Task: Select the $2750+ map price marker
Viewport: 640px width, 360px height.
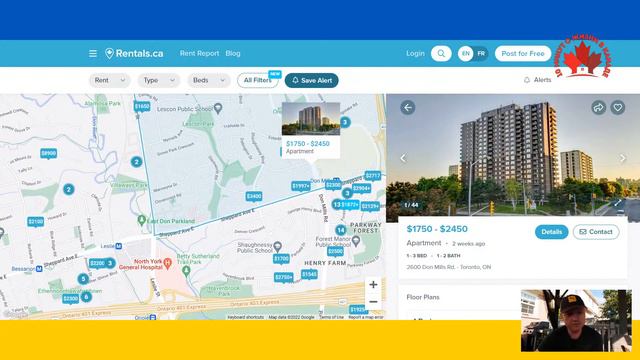Action: pos(283,278)
